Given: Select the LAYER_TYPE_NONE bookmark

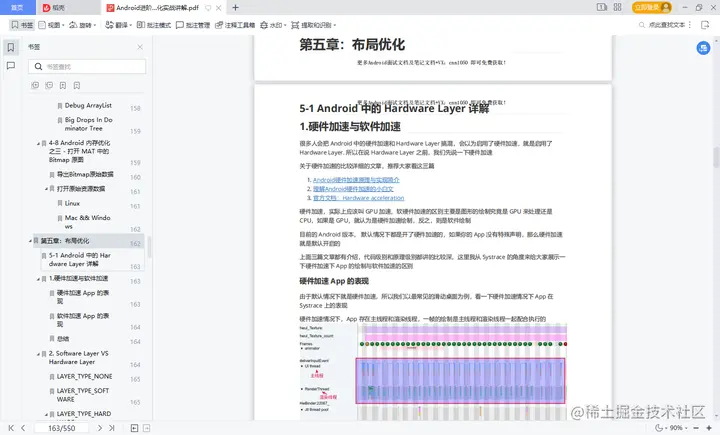Looking at the screenshot, I should (84, 376).
